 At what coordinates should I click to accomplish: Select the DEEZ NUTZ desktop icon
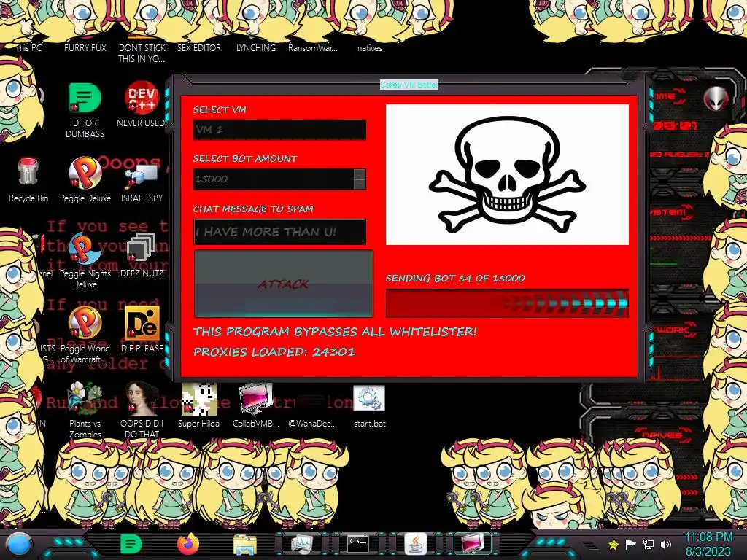click(142, 255)
